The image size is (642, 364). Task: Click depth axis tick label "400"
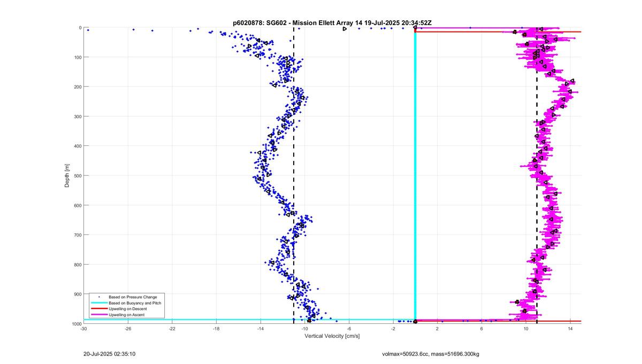pos(77,146)
